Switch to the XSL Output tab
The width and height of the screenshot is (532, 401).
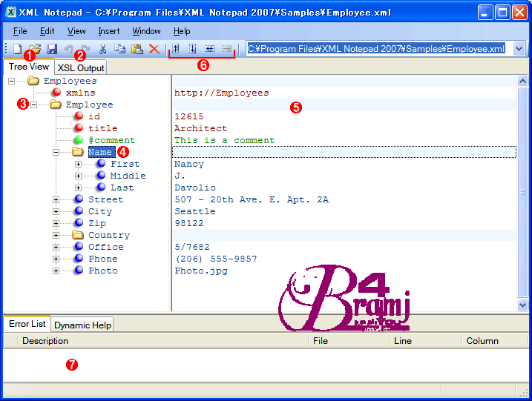[81, 67]
